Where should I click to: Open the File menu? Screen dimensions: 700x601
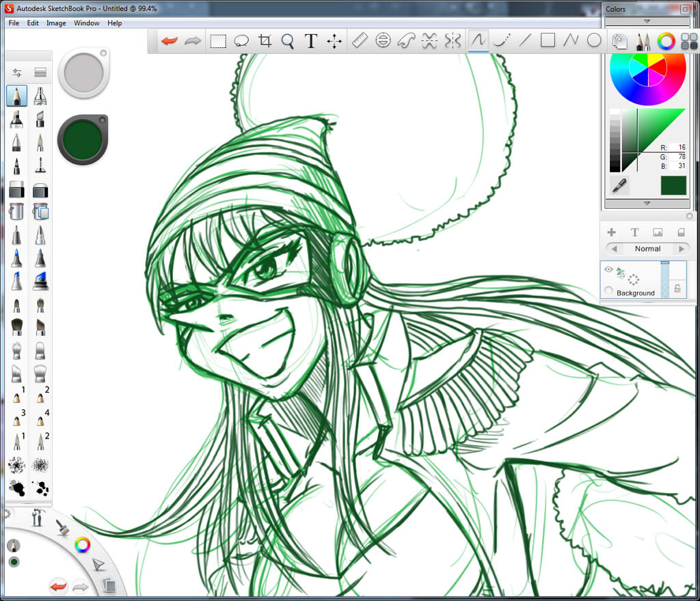14,23
